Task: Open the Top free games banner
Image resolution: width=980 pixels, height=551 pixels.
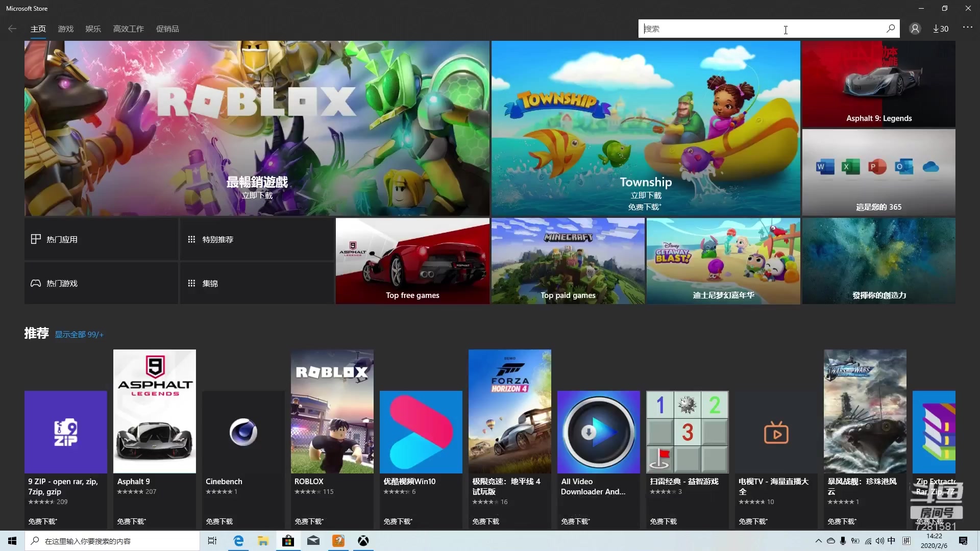Action: [412, 261]
